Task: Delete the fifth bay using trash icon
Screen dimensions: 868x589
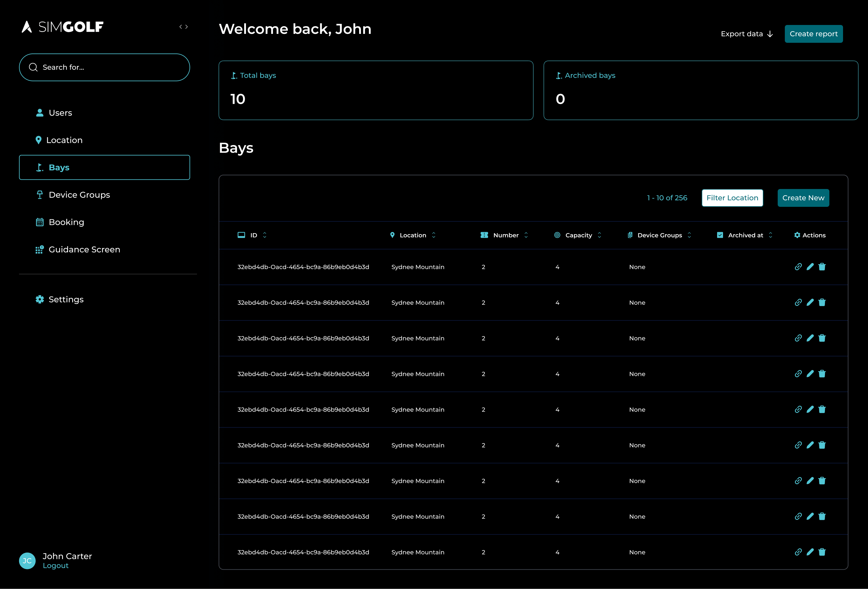Action: pyautogui.click(x=822, y=410)
